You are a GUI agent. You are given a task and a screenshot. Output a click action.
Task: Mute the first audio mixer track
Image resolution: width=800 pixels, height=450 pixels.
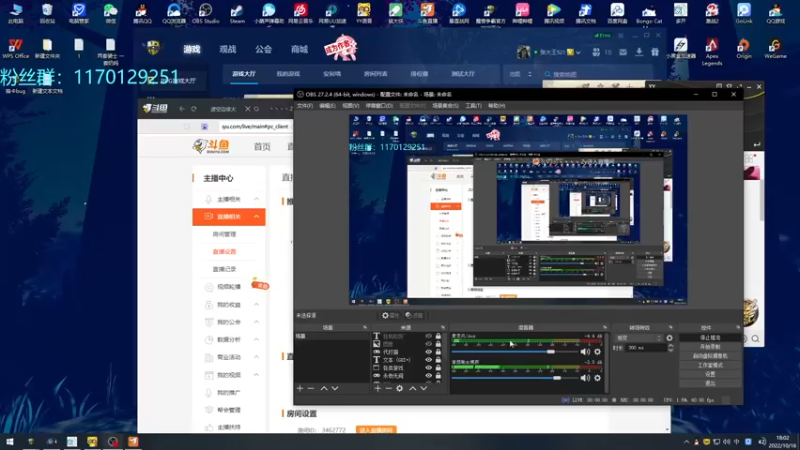[585, 352]
